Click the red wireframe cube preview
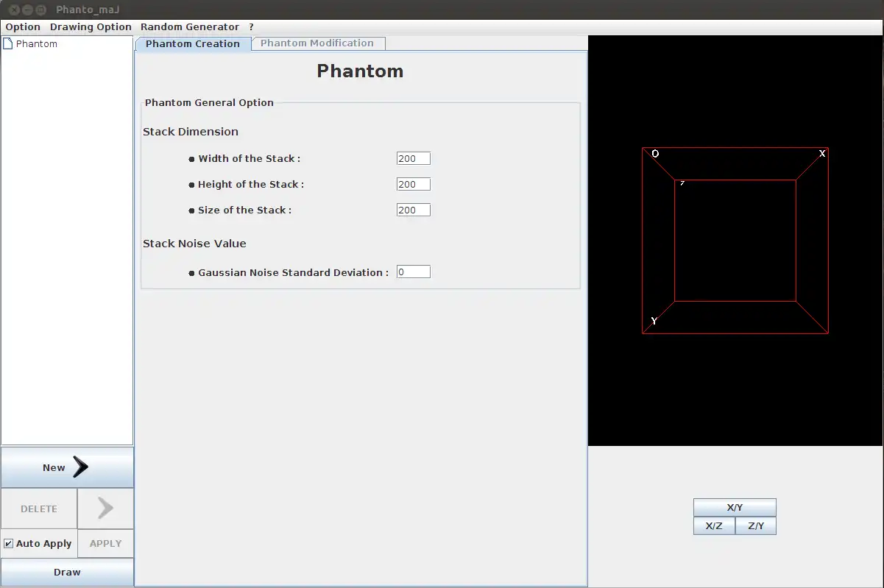Image resolution: width=884 pixels, height=588 pixels. pyautogui.click(x=735, y=241)
